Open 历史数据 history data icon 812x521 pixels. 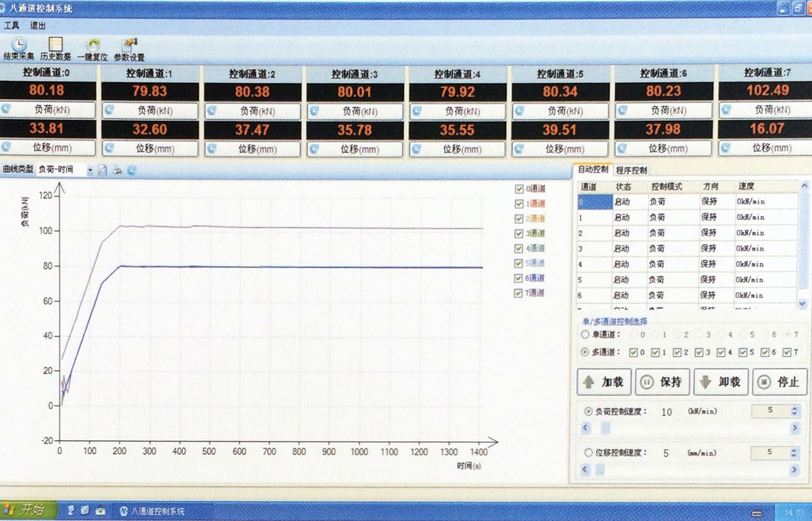click(55, 46)
